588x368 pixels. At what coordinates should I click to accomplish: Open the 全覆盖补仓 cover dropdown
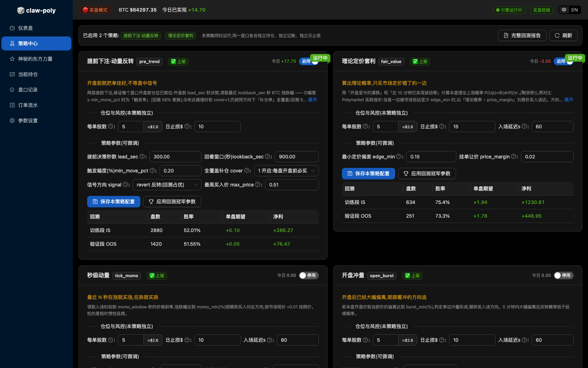tap(286, 171)
